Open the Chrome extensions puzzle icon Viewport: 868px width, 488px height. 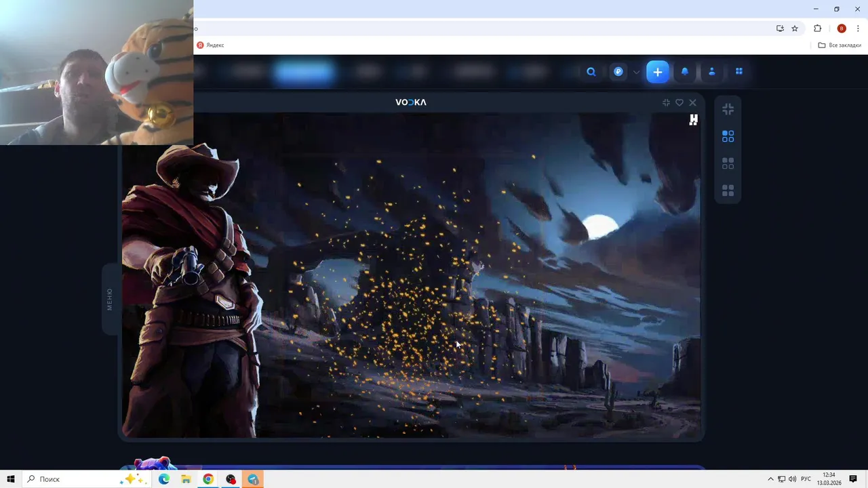pos(817,28)
